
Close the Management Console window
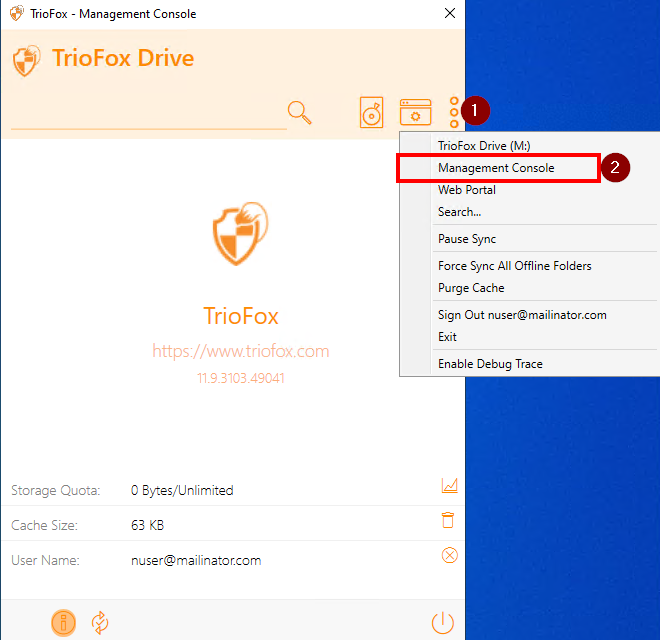(450, 13)
